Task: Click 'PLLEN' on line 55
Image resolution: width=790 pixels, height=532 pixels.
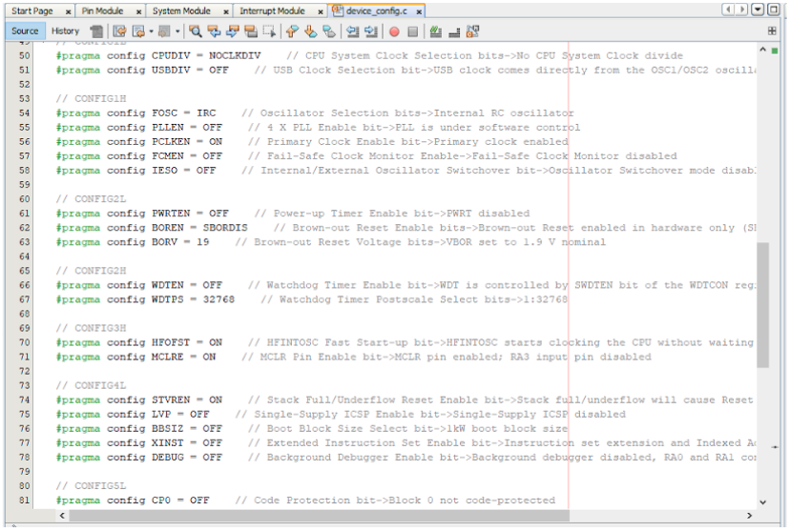Action: click(168, 128)
